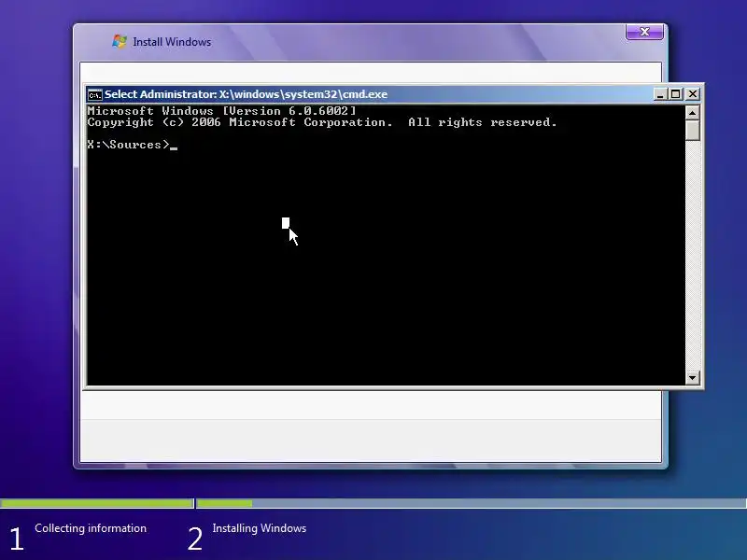The height and width of the screenshot is (560, 747).
Task: Click the white selection block in console
Action: click(286, 223)
